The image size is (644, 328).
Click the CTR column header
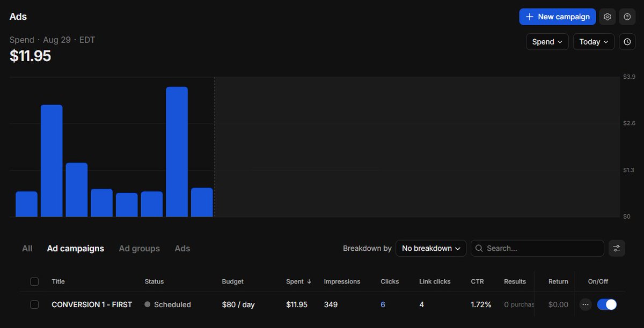click(477, 281)
